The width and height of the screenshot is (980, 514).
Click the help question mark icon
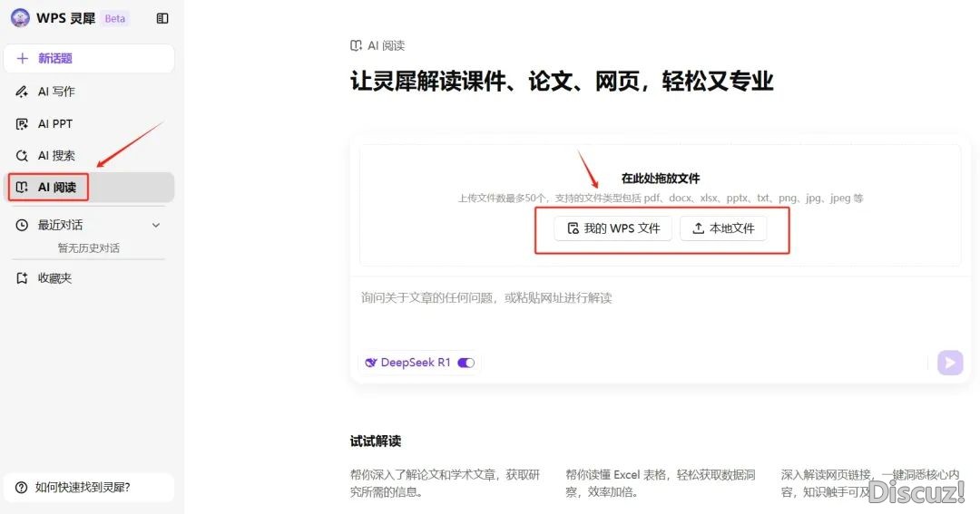tap(21, 487)
